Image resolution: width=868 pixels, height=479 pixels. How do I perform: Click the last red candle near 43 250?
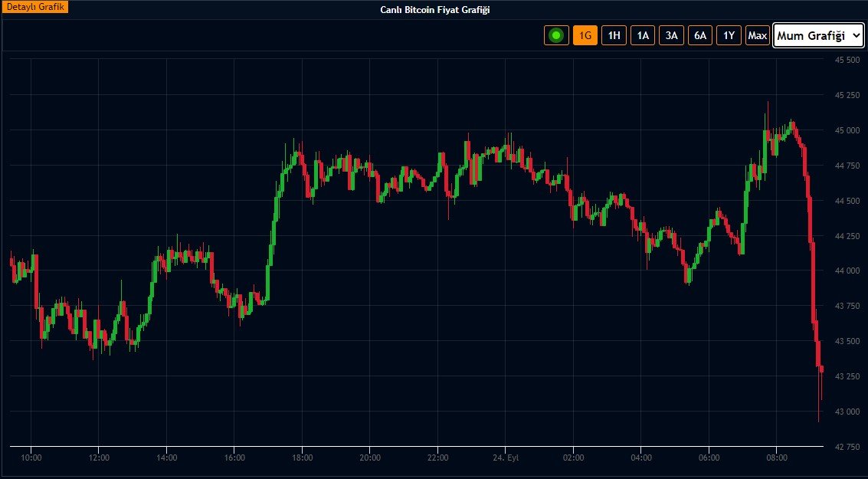click(x=821, y=370)
